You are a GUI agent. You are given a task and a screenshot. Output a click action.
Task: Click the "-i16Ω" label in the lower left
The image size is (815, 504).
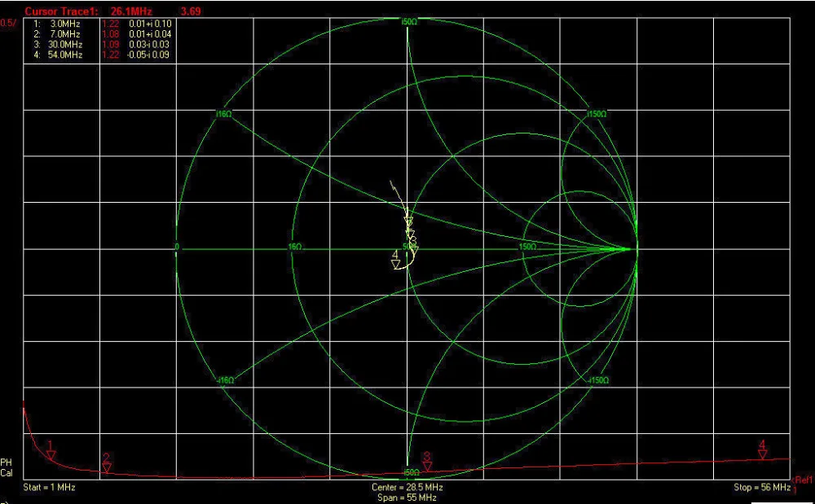226,380
